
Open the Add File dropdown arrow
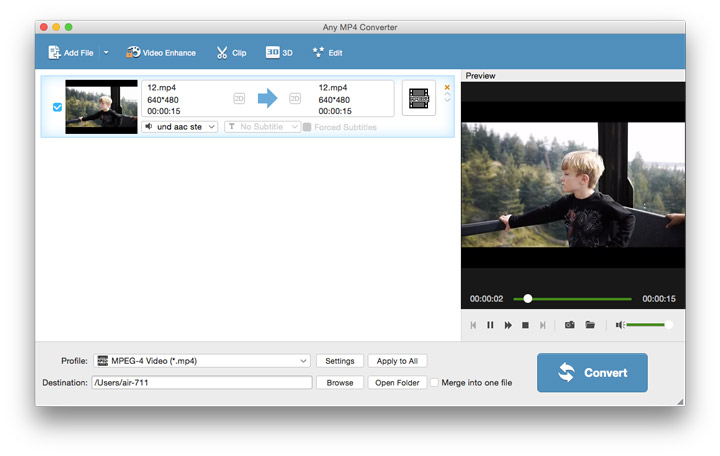point(106,53)
